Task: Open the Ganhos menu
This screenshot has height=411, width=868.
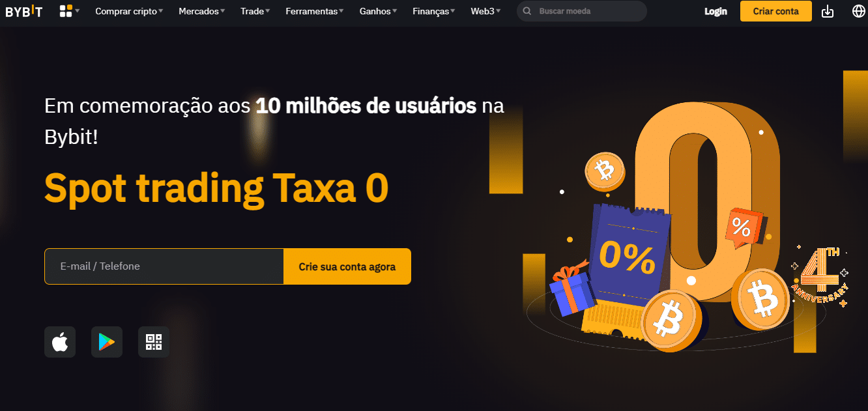Action: click(x=378, y=11)
